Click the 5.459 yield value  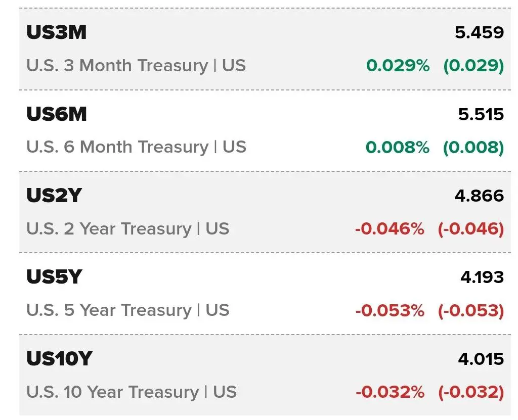480,32
